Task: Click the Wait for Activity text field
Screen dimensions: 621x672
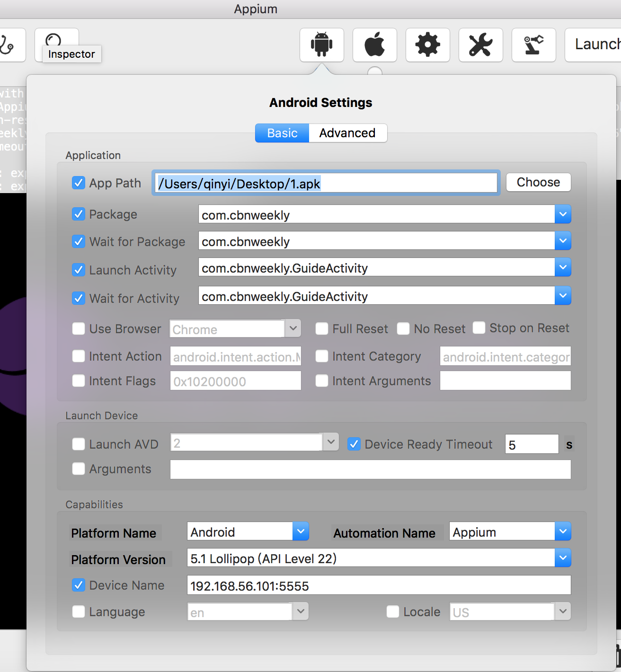Action: (377, 295)
